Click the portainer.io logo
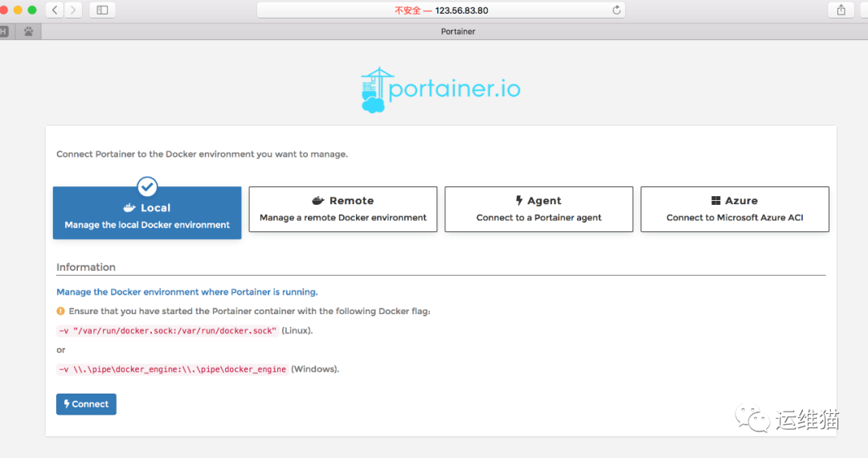 tap(440, 90)
